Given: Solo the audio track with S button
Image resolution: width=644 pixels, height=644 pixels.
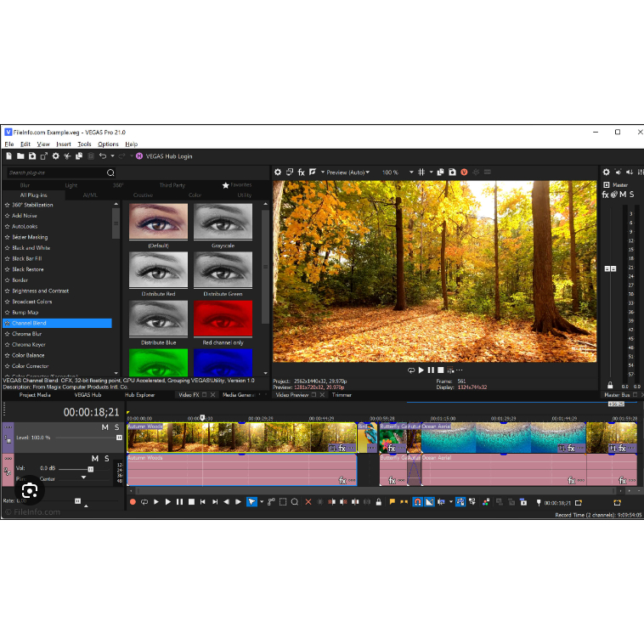Looking at the screenshot, I should pos(107,459).
